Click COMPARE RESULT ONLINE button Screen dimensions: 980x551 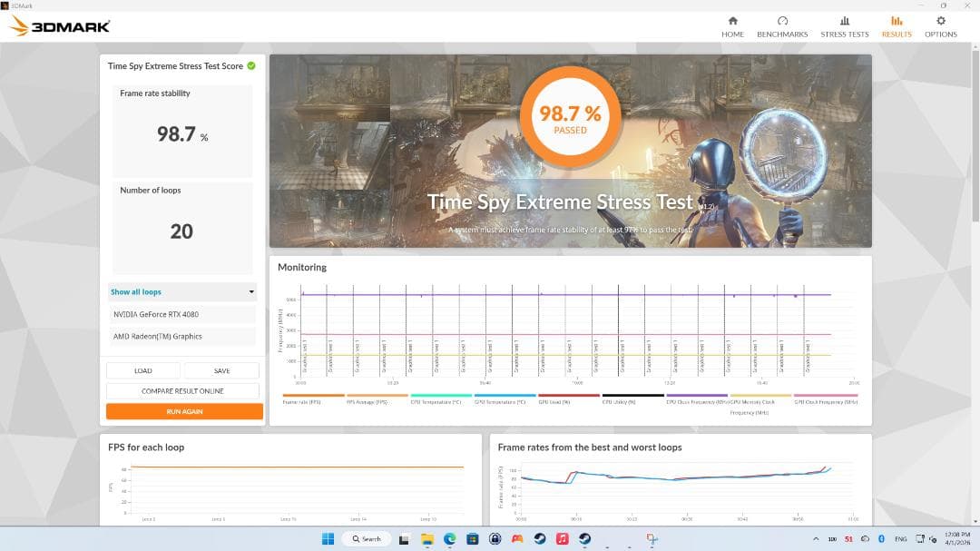(x=182, y=391)
